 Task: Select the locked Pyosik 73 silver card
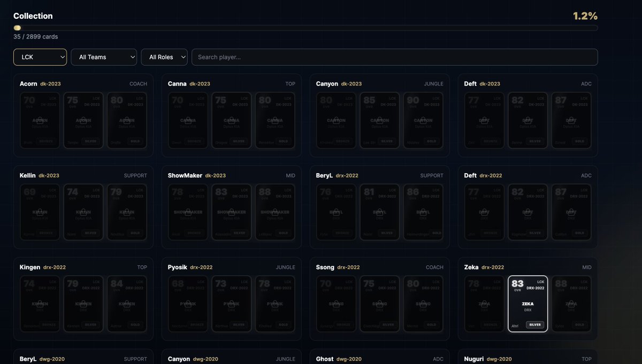[x=232, y=304]
